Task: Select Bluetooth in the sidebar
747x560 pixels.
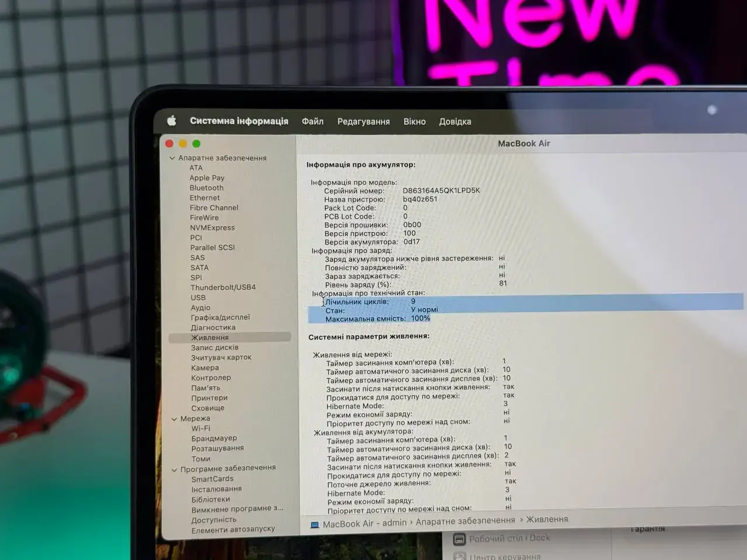Action: [207, 188]
